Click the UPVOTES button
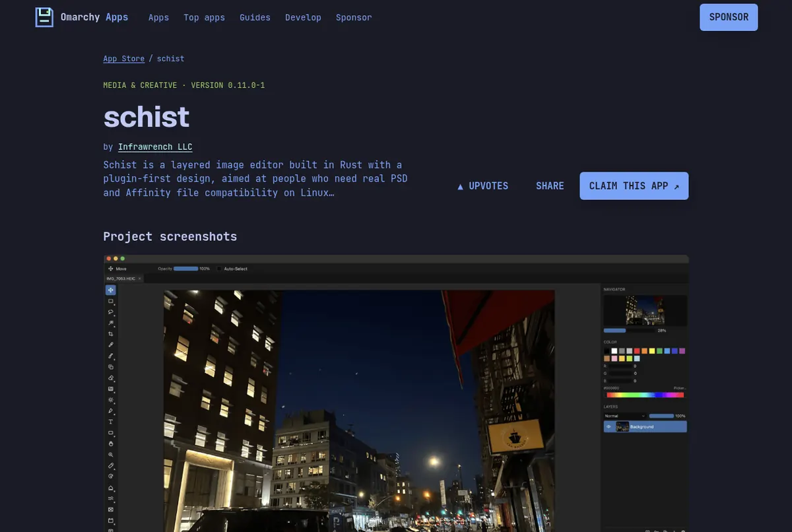This screenshot has height=532, width=792. tap(482, 186)
